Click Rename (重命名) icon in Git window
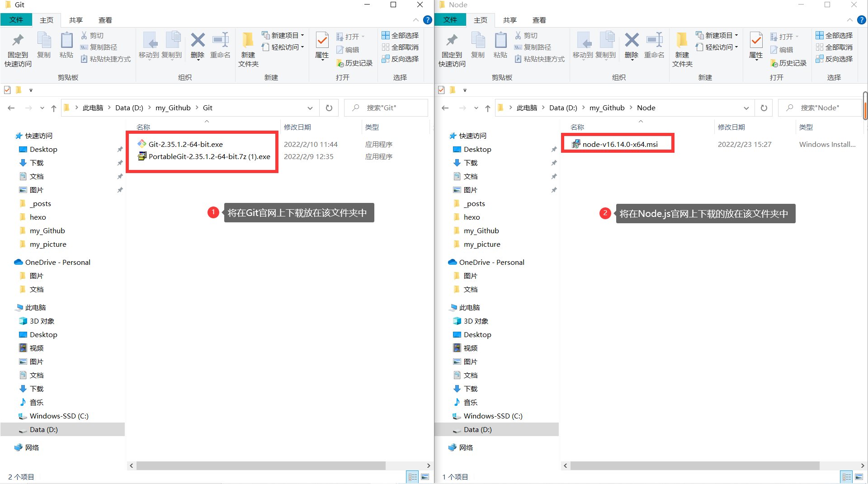 pos(221,40)
